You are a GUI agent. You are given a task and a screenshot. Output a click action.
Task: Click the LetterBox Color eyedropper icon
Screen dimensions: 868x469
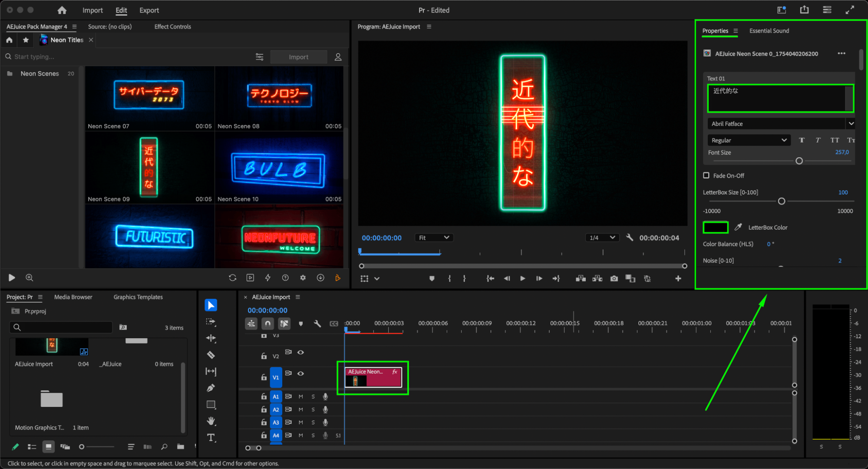(738, 227)
